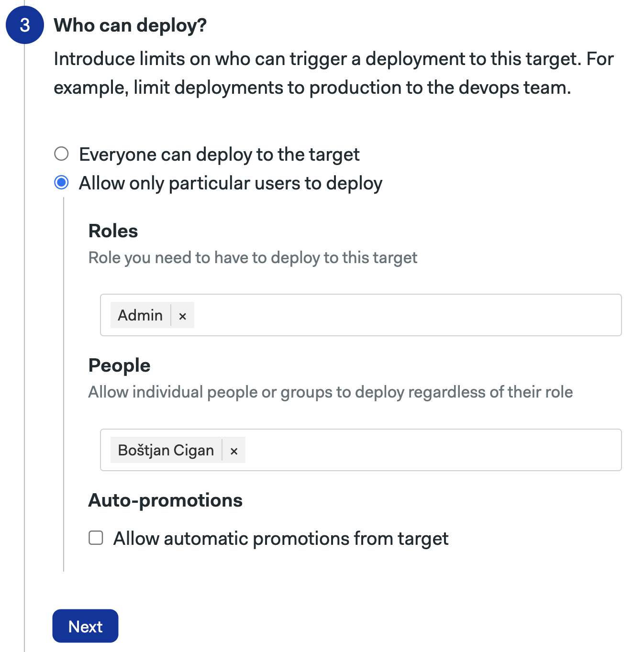The width and height of the screenshot is (644, 652).
Task: Remove the Admin role tag
Action: click(182, 315)
